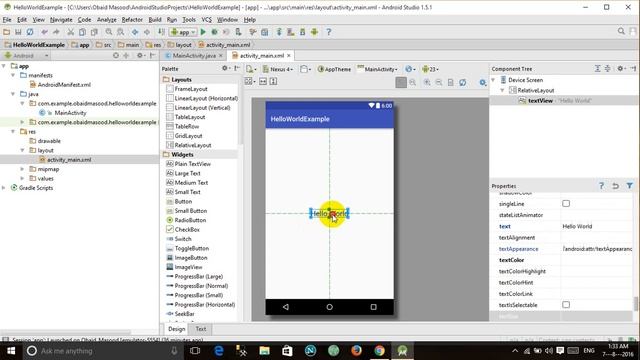Open the Nexus 4 device dropdown

pos(278,69)
